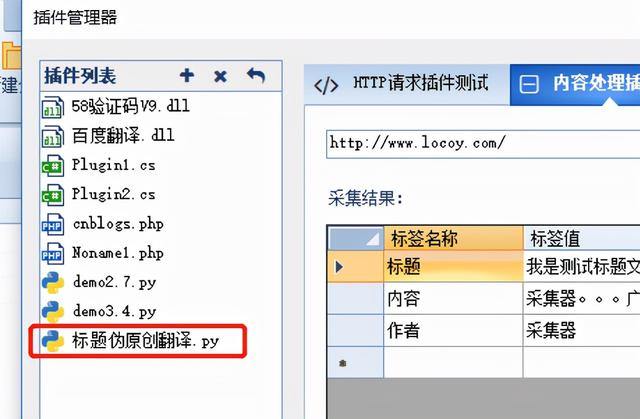Viewport: 640px width, 419px height.
Task: Click the 标题 cell in results grid
Action: 453,267
